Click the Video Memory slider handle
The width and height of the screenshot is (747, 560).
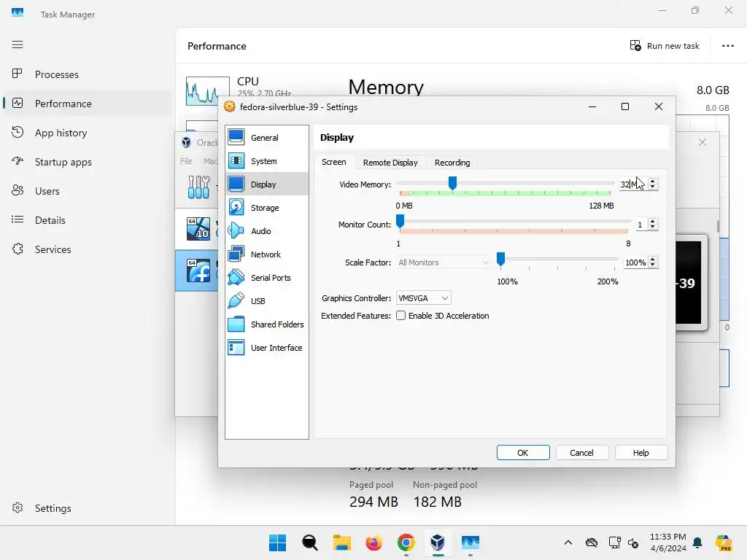tap(452, 183)
